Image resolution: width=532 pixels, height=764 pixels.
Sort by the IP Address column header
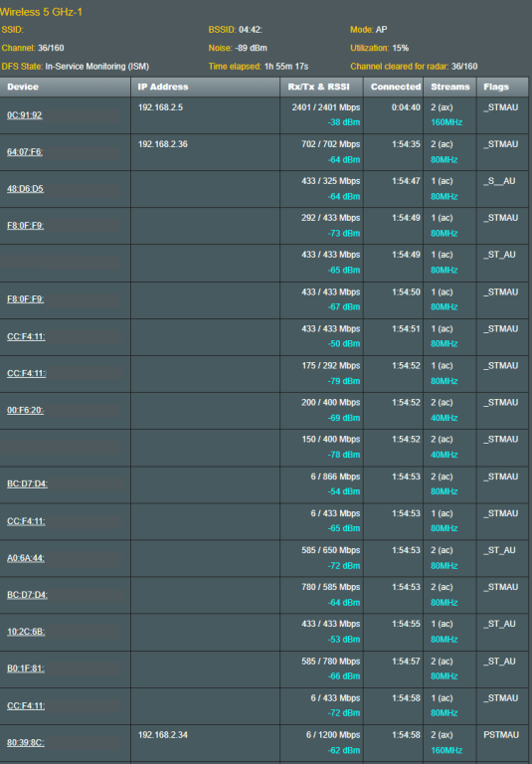click(205, 87)
